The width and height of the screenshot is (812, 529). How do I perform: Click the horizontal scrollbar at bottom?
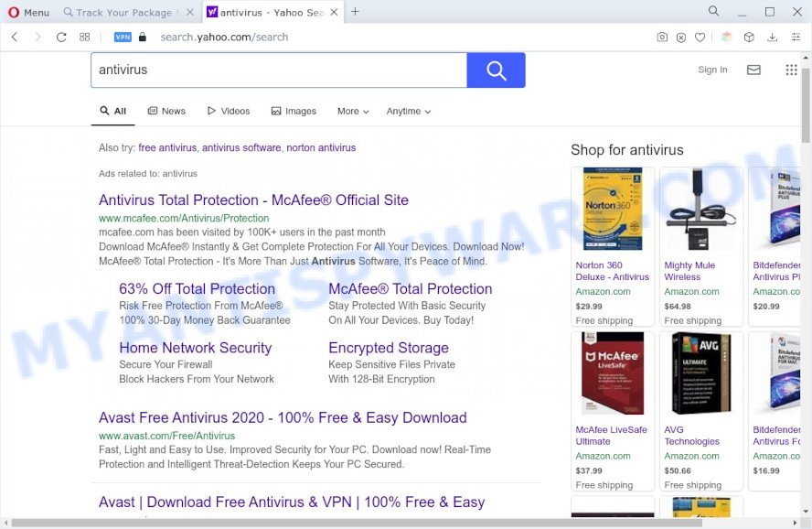coord(357,523)
